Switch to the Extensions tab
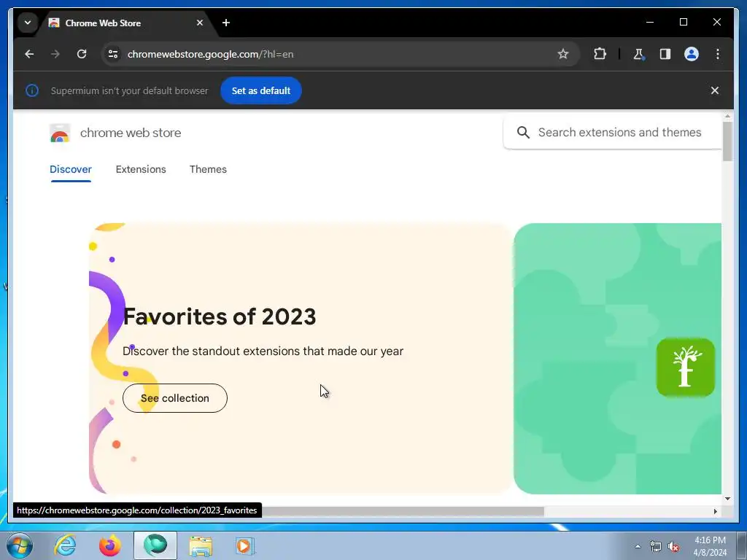The image size is (747, 560). (141, 169)
